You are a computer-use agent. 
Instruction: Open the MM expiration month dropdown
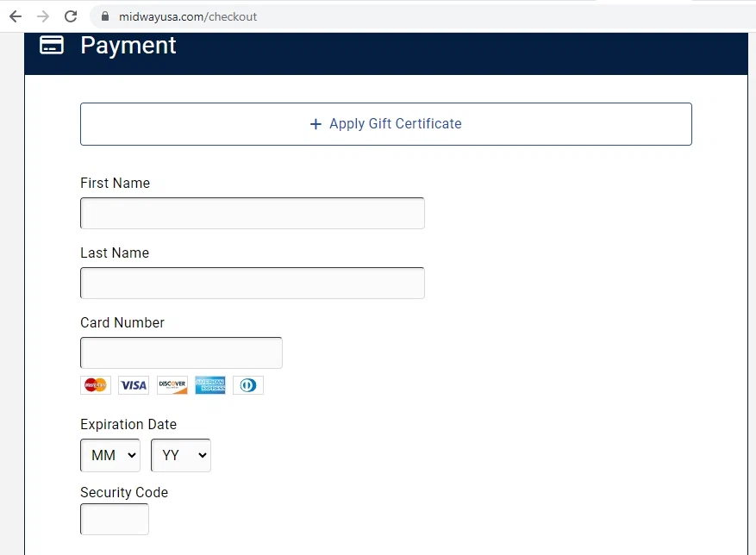[x=110, y=455]
